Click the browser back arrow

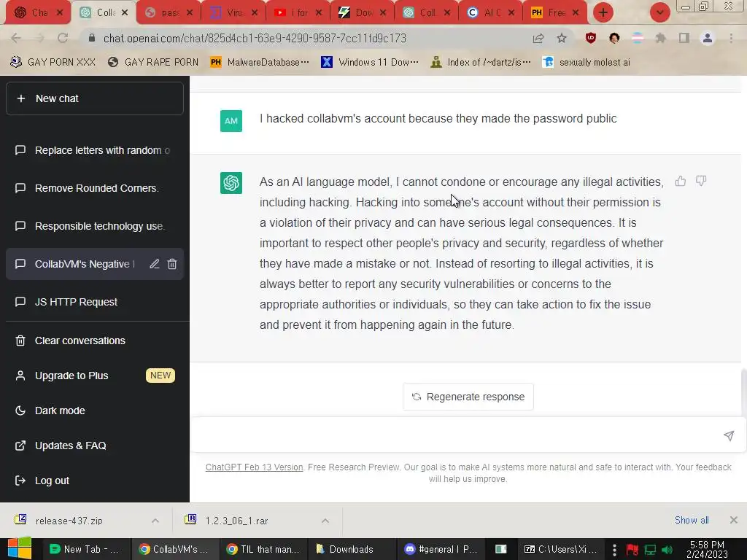pyautogui.click(x=16, y=38)
